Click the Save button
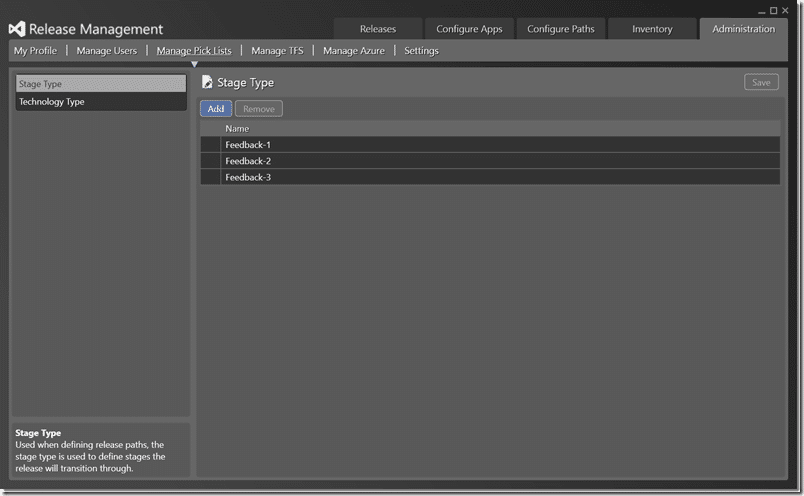Image resolution: width=804 pixels, height=496 pixels. 761,82
